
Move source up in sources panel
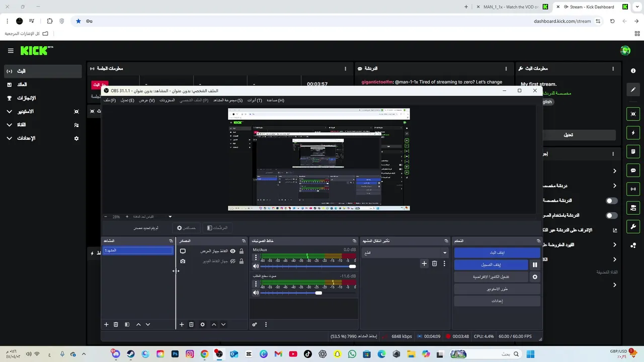click(x=214, y=324)
